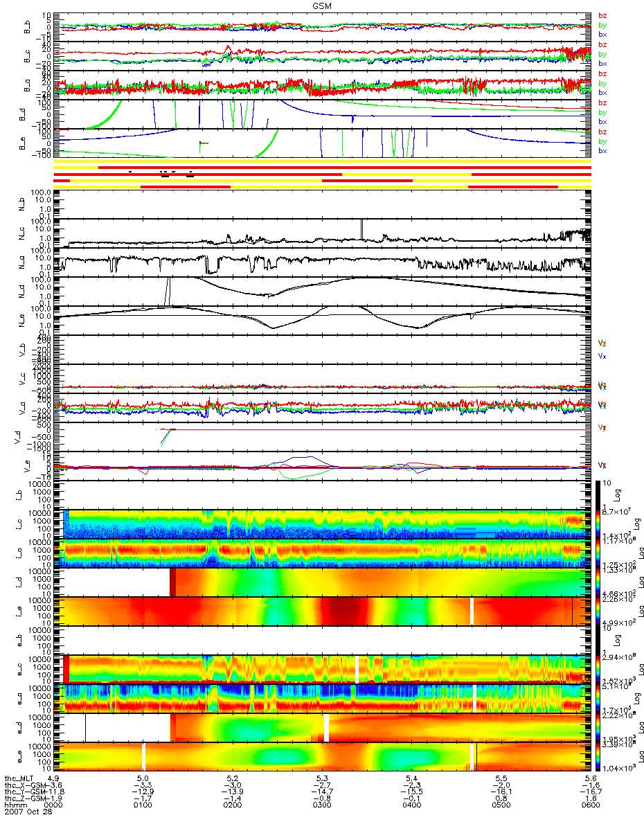
Task: Click the GSM plot title
Action: pyautogui.click(x=322, y=5)
